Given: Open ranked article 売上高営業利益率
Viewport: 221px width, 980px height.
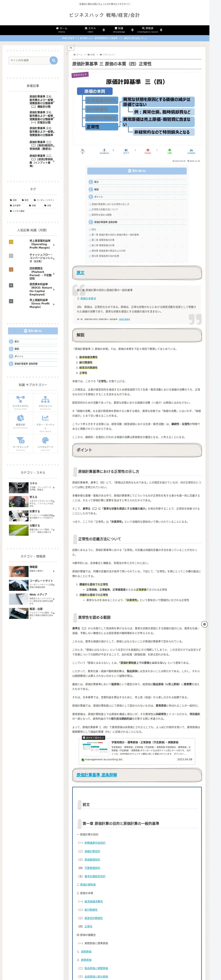Looking at the screenshot, I should pos(33,244).
